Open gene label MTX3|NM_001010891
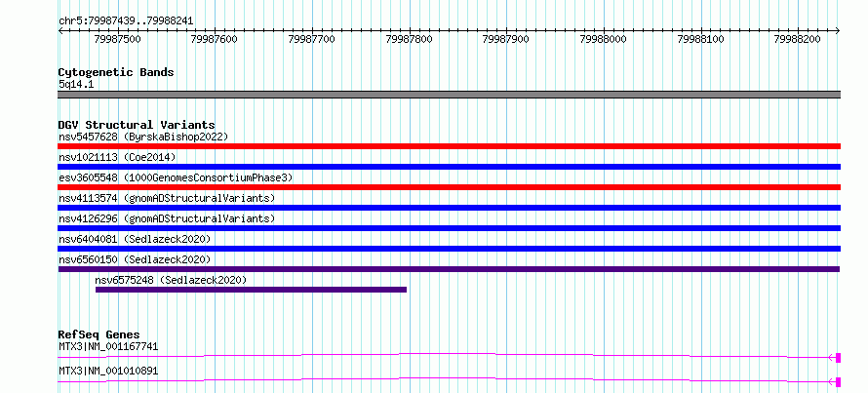868x393 pixels. [x=108, y=371]
